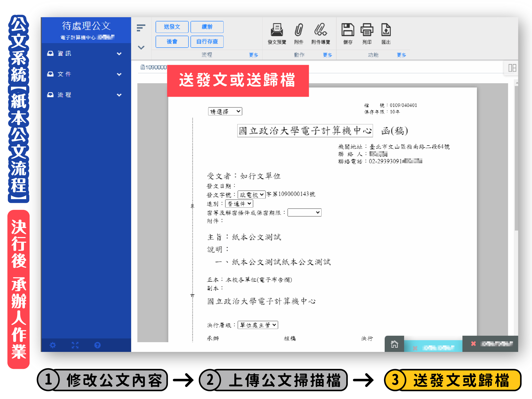
Task: Collapse the ribbon with the down chevron
Action: (x=141, y=47)
